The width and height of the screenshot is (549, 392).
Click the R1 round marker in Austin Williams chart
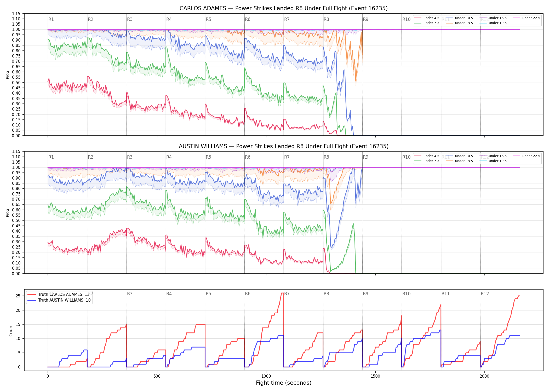[x=51, y=157]
